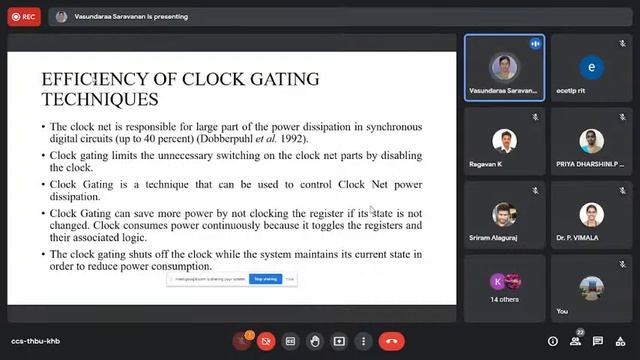Leave the call with the red hang-up button
Image resolution: width=640 pixels, height=360 pixels.
pyautogui.click(x=392, y=341)
